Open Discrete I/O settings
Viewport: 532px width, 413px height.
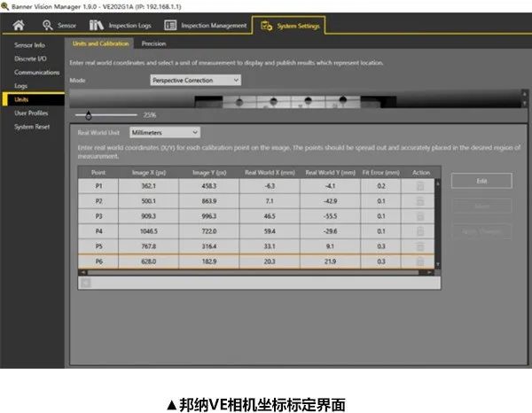tap(31, 58)
